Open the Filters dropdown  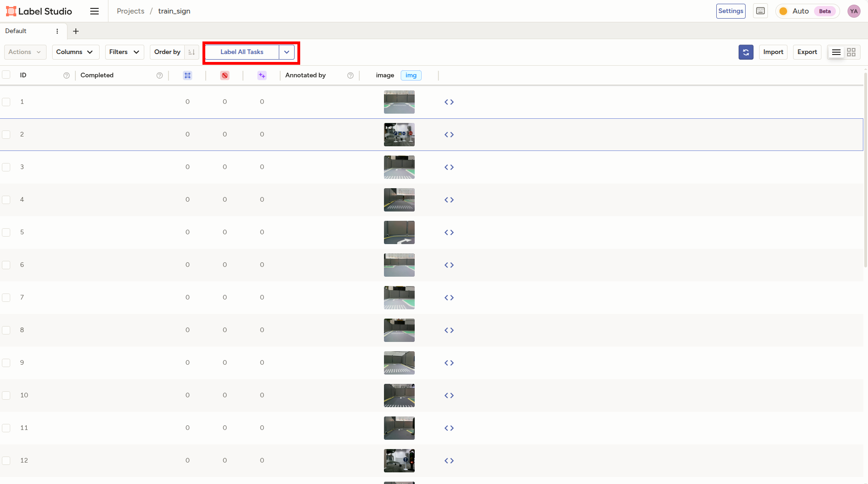[x=124, y=52]
